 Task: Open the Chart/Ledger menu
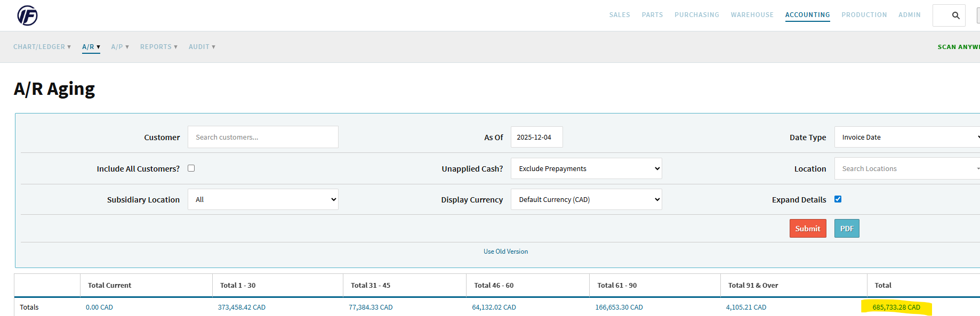(42, 47)
